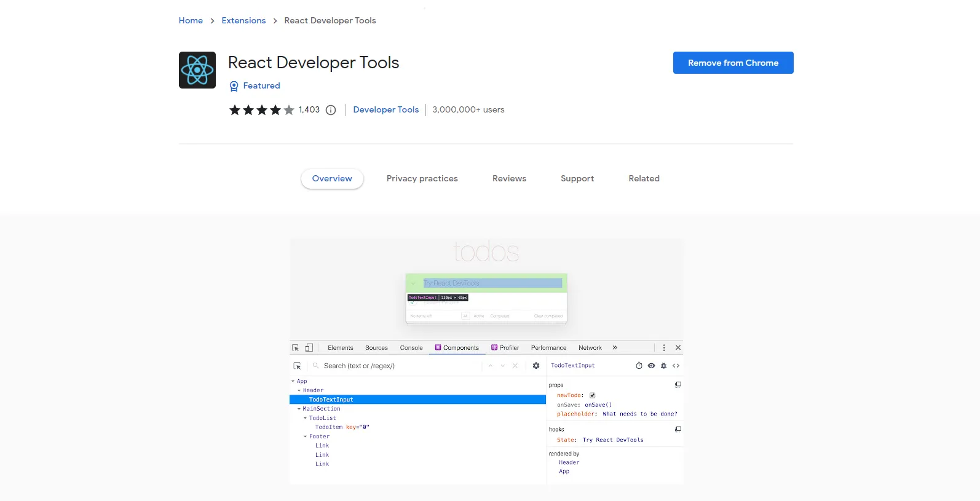Click the bug icon to log component data

[663, 366]
